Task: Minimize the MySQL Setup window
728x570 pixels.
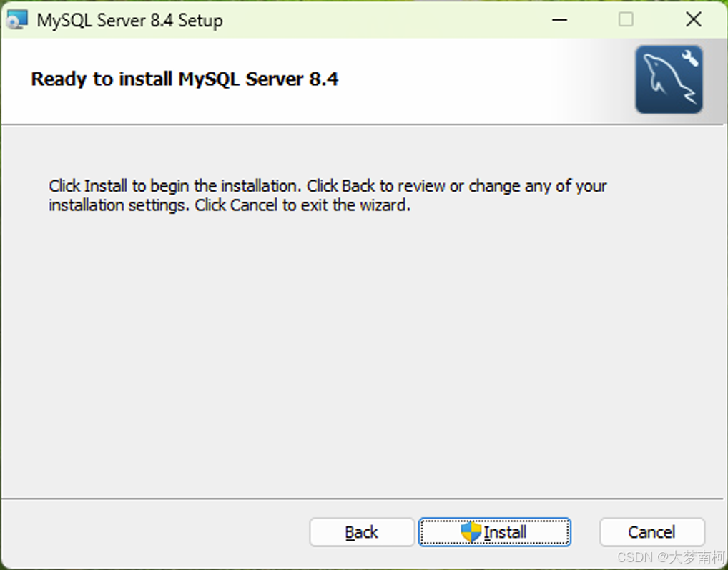Action: click(559, 19)
